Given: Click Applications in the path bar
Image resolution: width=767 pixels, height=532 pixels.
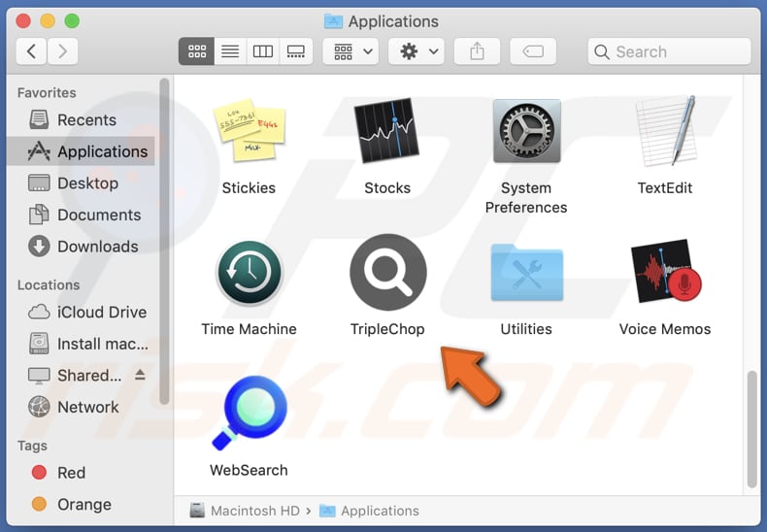Looking at the screenshot, I should (369, 511).
